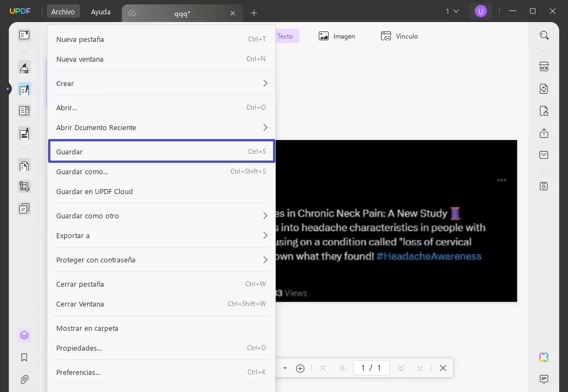Open the Protect PDF lock icon

point(544,111)
